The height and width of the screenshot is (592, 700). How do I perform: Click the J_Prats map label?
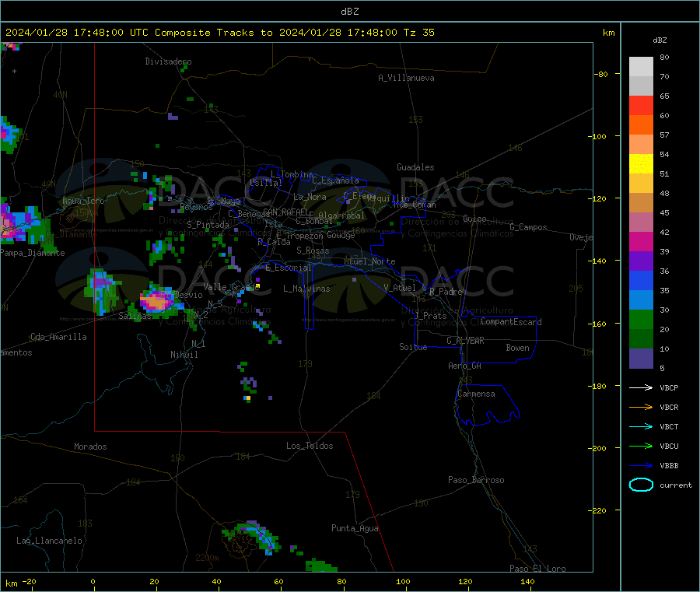point(431,316)
